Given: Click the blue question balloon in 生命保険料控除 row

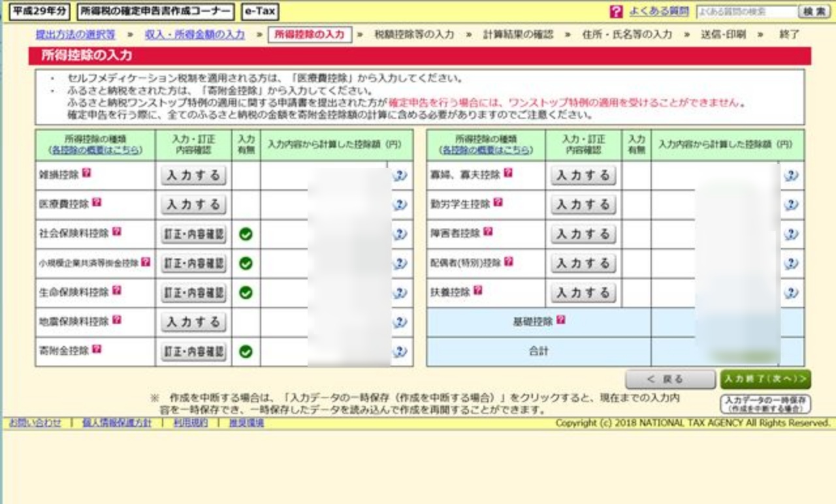Looking at the screenshot, I should pos(400,292).
